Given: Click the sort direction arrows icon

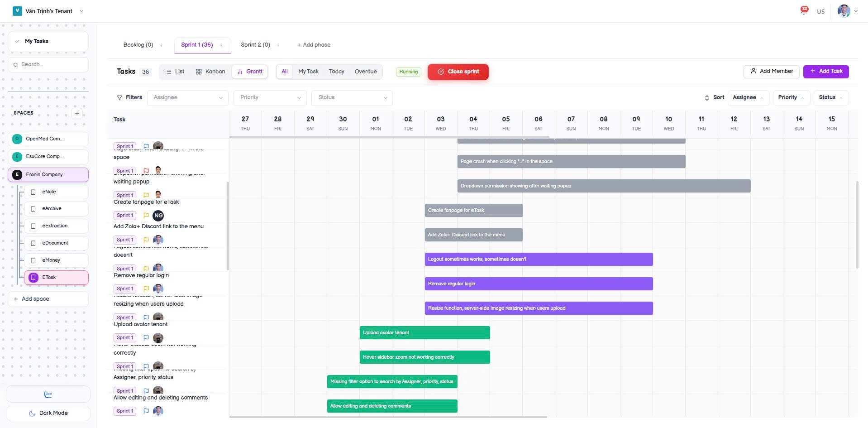Looking at the screenshot, I should click(x=707, y=97).
